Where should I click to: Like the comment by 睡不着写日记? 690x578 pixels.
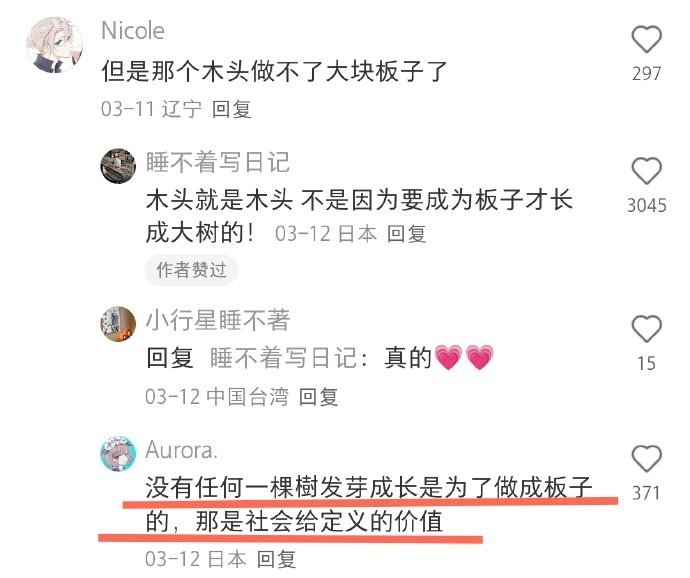[646, 171]
